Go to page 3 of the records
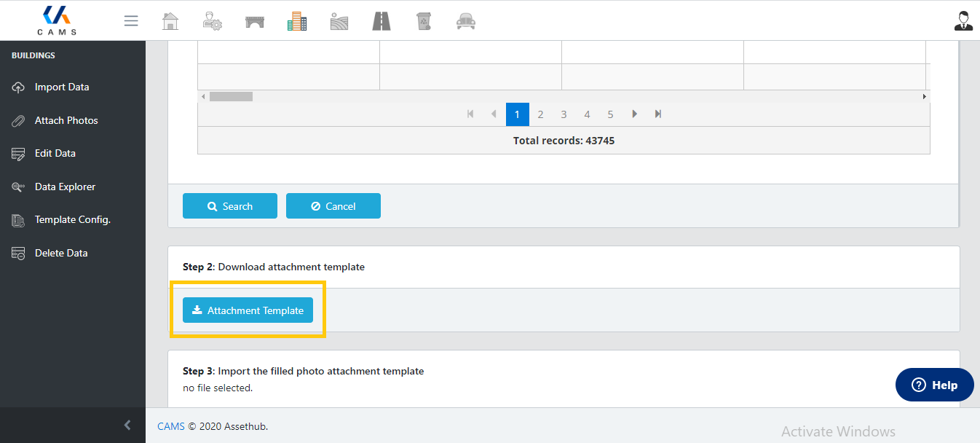 coord(564,114)
